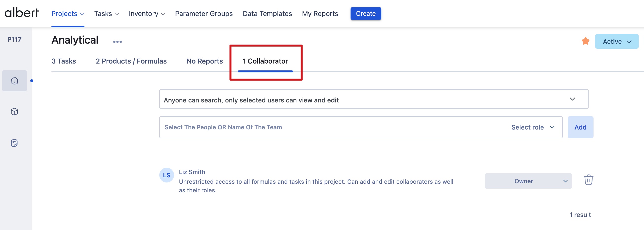This screenshot has width=644, height=230.
Task: Click the albert logo
Action: click(22, 13)
